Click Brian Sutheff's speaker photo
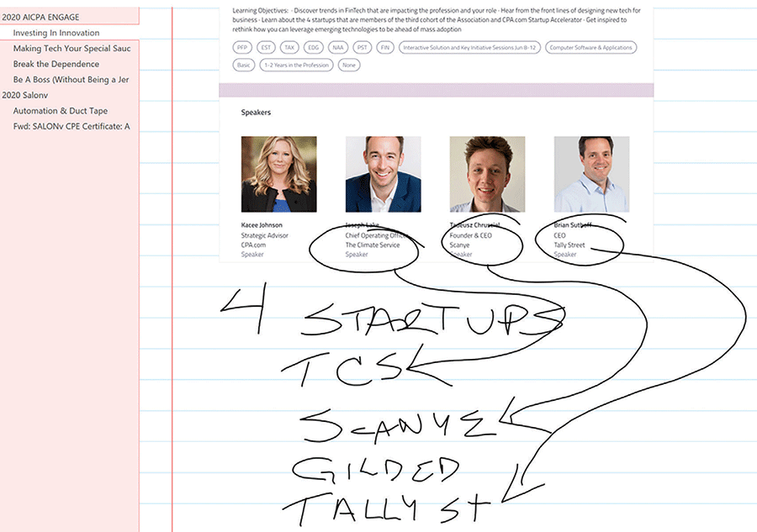 click(x=591, y=174)
